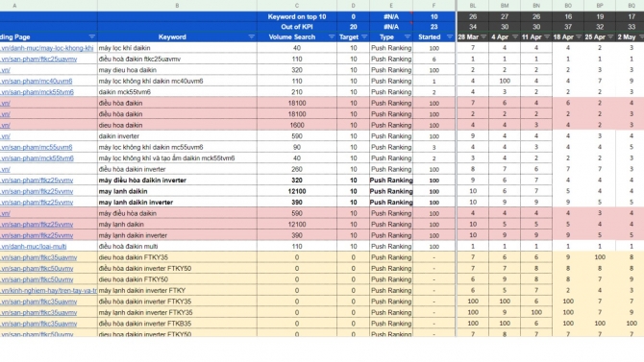Select column B header

pyautogui.click(x=177, y=6)
